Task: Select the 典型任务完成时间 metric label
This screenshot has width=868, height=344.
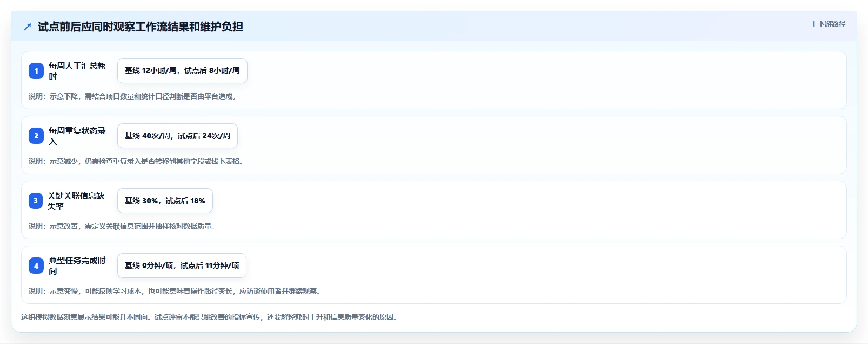Action: coord(77,266)
